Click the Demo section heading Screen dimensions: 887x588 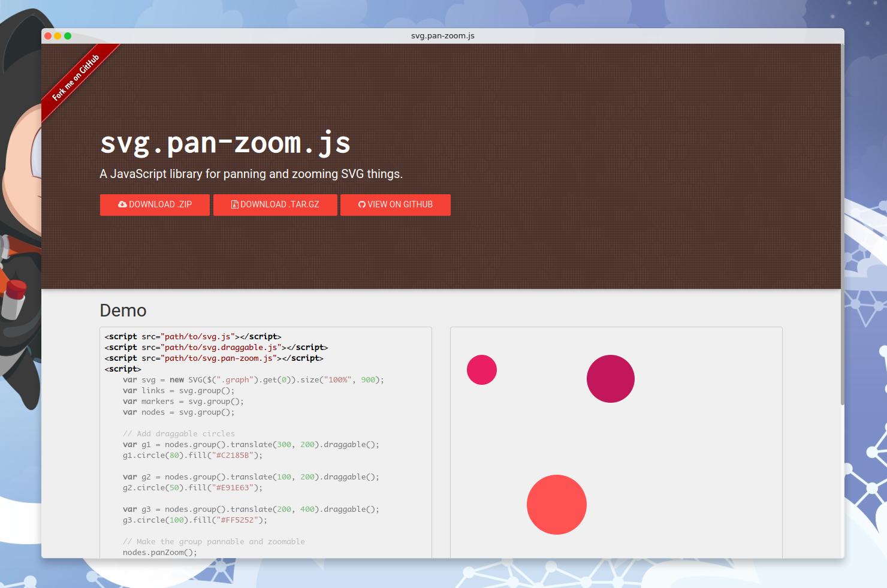tap(123, 310)
